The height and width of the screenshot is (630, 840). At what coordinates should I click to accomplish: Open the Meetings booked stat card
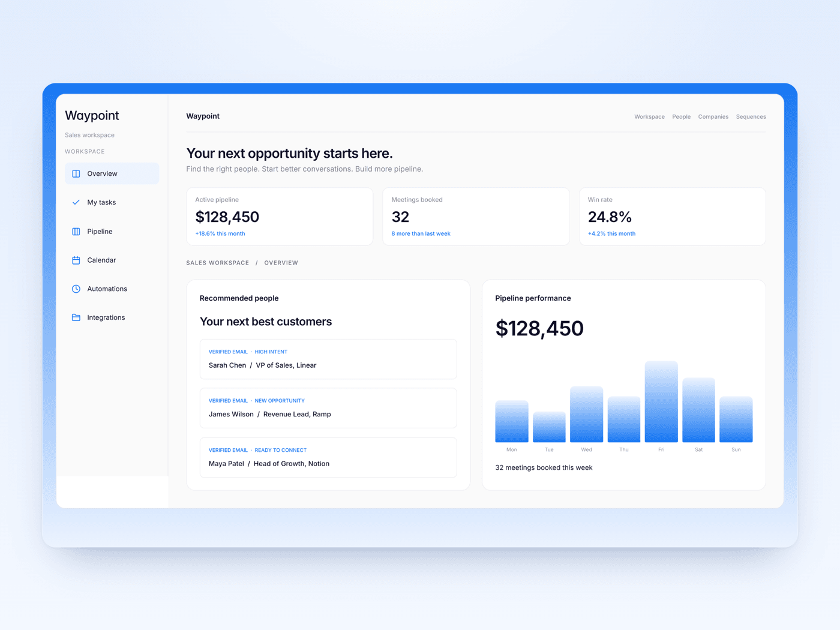pos(476,217)
